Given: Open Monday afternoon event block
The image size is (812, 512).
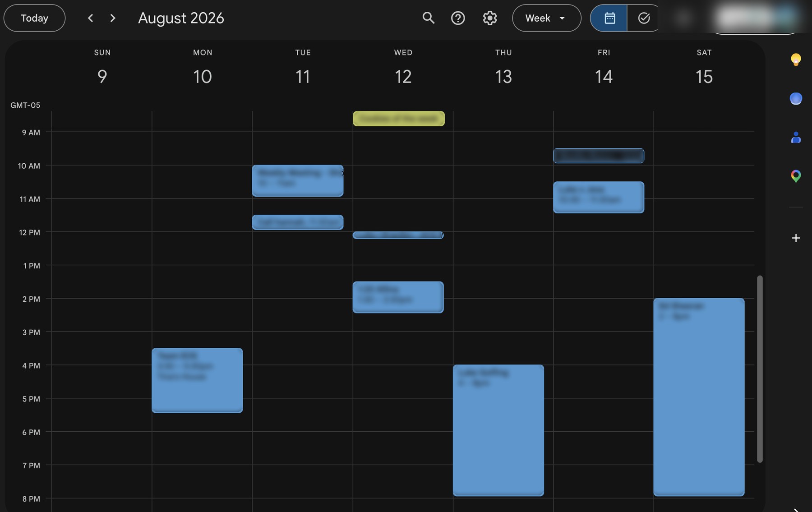Looking at the screenshot, I should [x=197, y=380].
